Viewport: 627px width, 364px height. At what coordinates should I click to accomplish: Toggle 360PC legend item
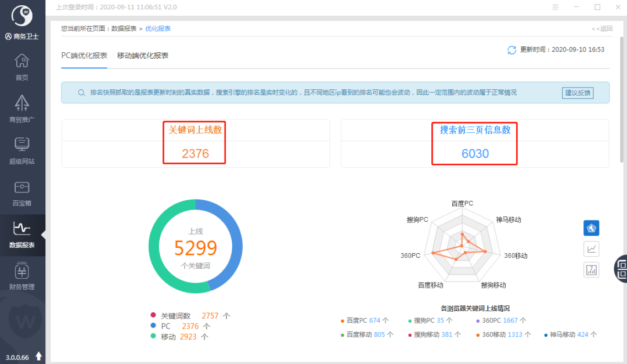pos(501,320)
